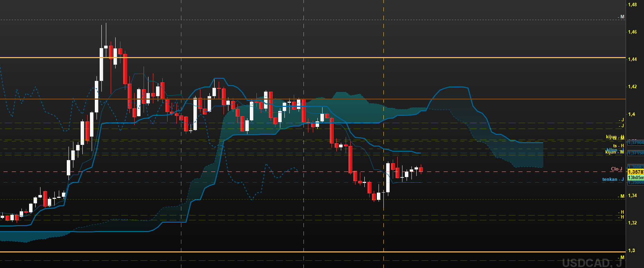The height and width of the screenshot is (268, 644).
Task: Click the 1,48 price axis label
Action: pyautogui.click(x=632, y=5)
